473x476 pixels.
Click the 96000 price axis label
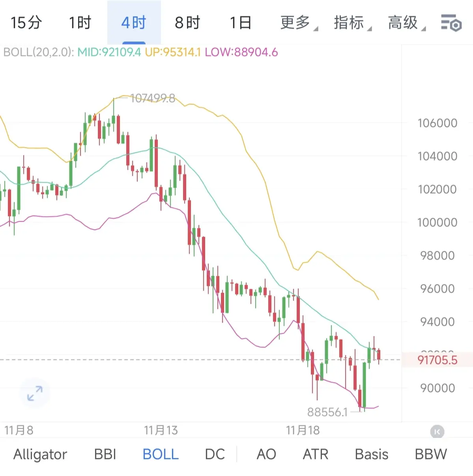coord(437,289)
